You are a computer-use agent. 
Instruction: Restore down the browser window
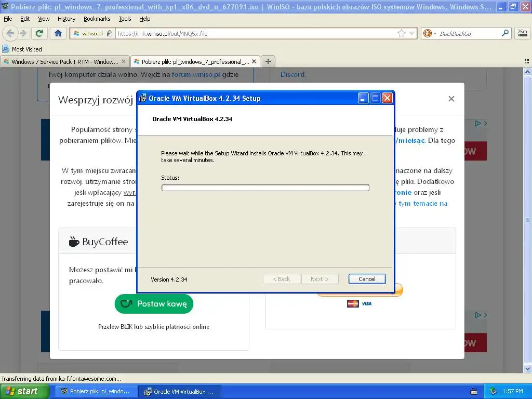tap(513, 6)
